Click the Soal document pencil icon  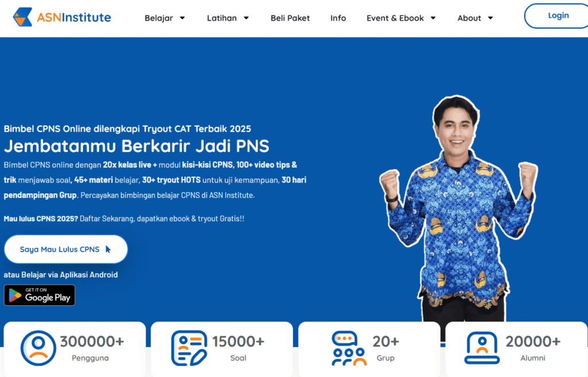189,348
